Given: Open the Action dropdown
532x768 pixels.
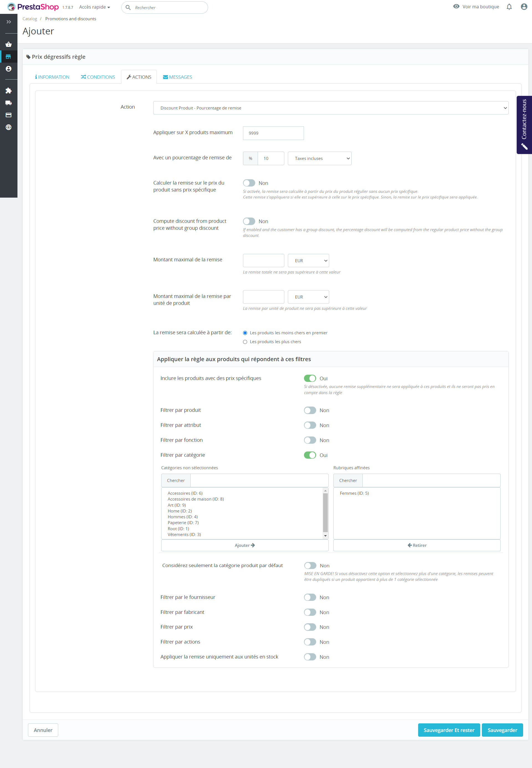Looking at the screenshot, I should (x=331, y=108).
